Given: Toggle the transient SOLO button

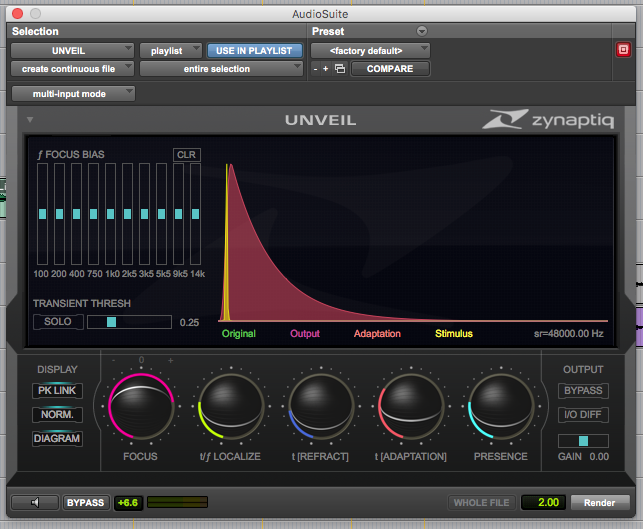Looking at the screenshot, I should (x=58, y=322).
